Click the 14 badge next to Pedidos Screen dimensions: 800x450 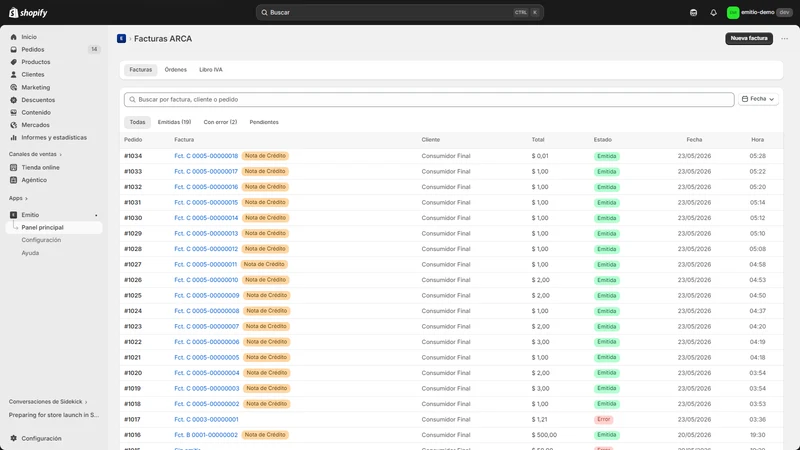tap(94, 49)
